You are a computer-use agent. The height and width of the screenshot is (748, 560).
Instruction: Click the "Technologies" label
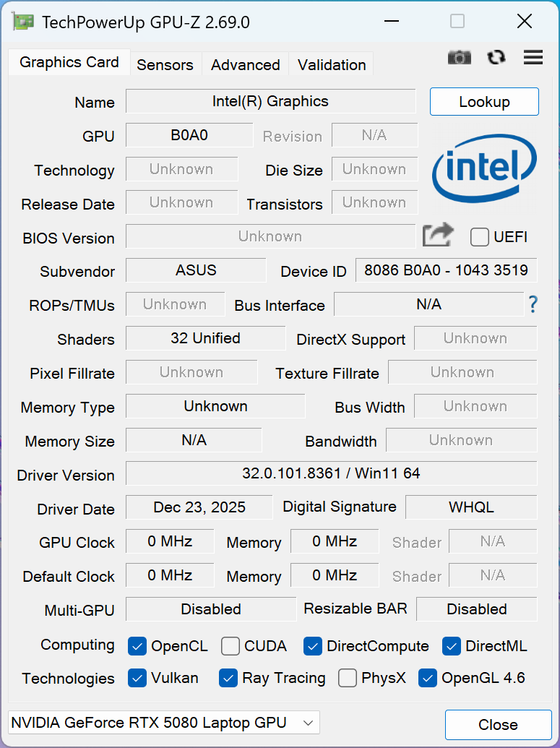point(68,679)
